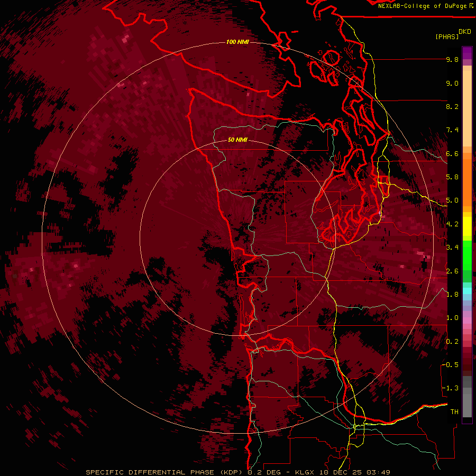Viewport: 476px width, 476px height.
Task: Select the 0.2 scale value
Action: 452,342
